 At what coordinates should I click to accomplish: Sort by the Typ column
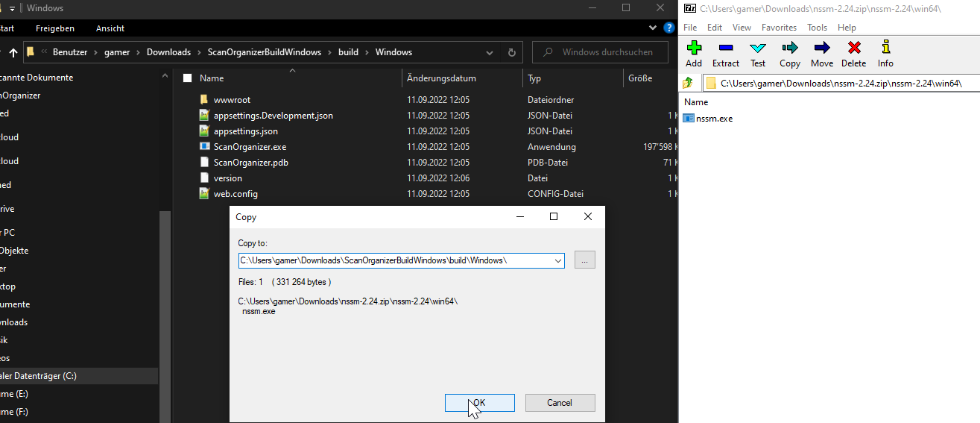(x=534, y=78)
